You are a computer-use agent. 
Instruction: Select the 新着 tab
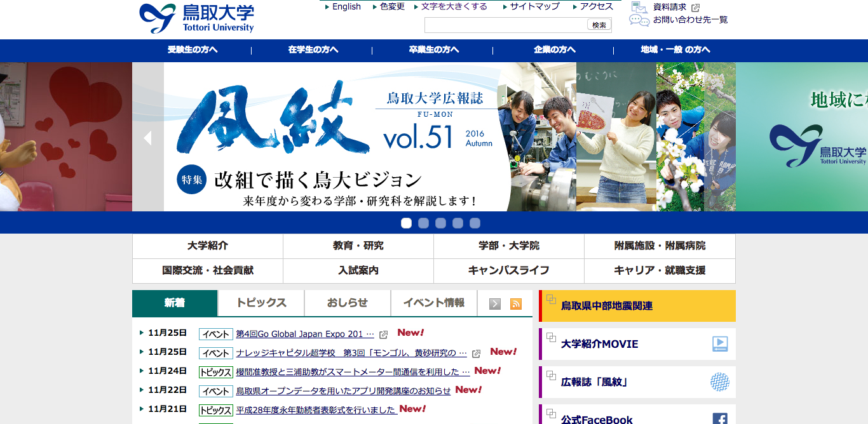point(175,303)
